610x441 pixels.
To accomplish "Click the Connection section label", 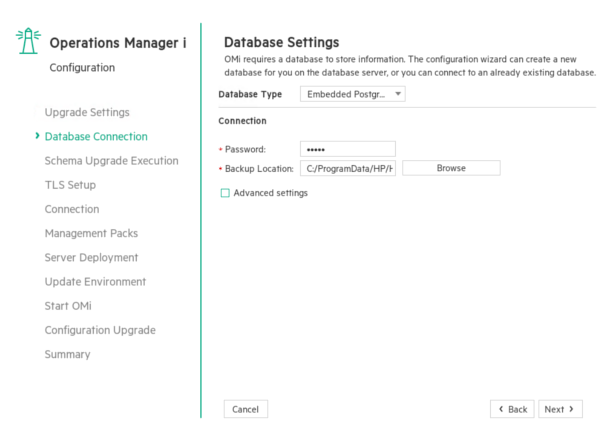I will tap(242, 121).
